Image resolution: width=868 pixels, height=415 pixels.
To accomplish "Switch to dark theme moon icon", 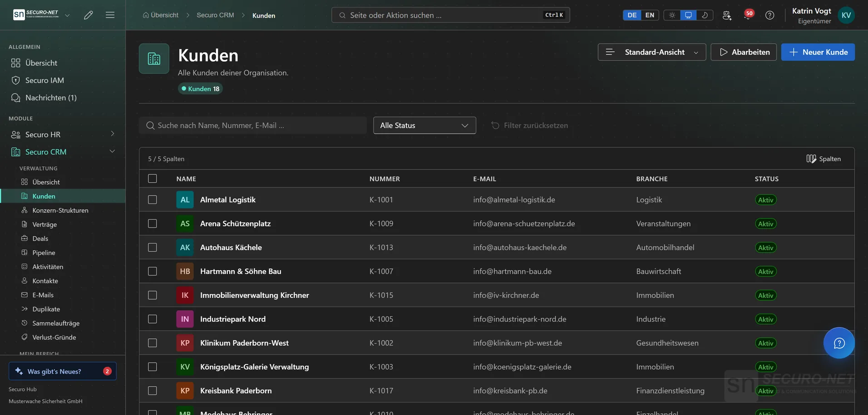I will [x=705, y=15].
